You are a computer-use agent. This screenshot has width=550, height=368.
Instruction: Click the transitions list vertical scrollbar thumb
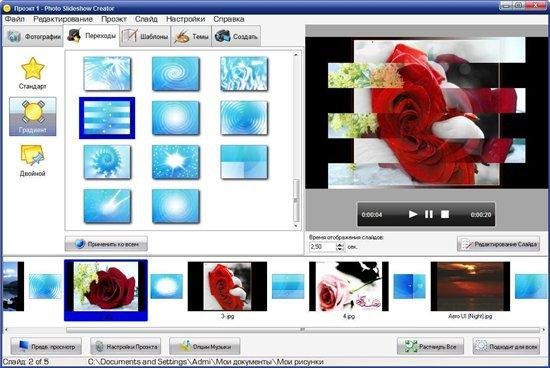click(x=296, y=200)
